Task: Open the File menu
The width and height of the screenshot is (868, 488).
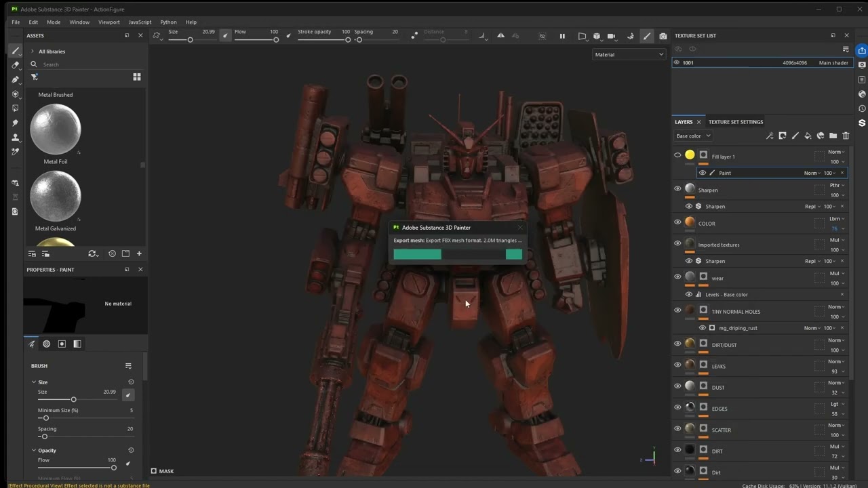Action: pos(16,22)
